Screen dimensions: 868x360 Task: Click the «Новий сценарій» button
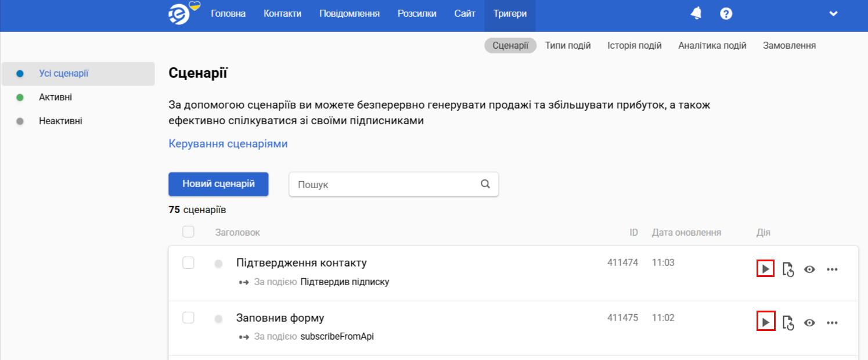tap(218, 184)
